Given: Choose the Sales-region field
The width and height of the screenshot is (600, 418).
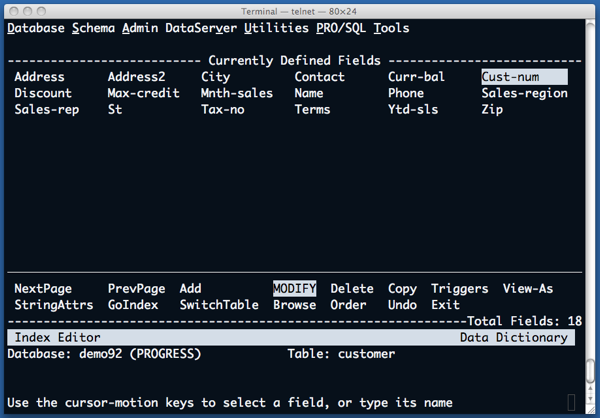Looking at the screenshot, I should click(524, 93).
